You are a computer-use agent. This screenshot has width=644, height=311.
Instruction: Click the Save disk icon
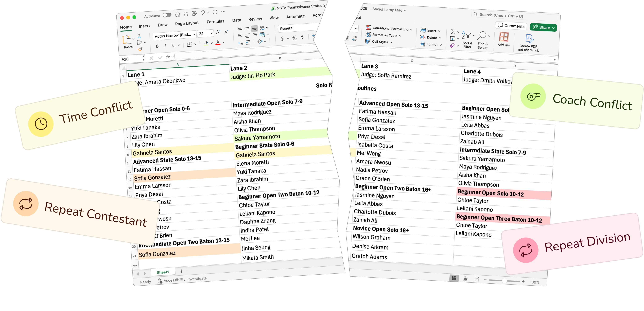click(x=186, y=14)
